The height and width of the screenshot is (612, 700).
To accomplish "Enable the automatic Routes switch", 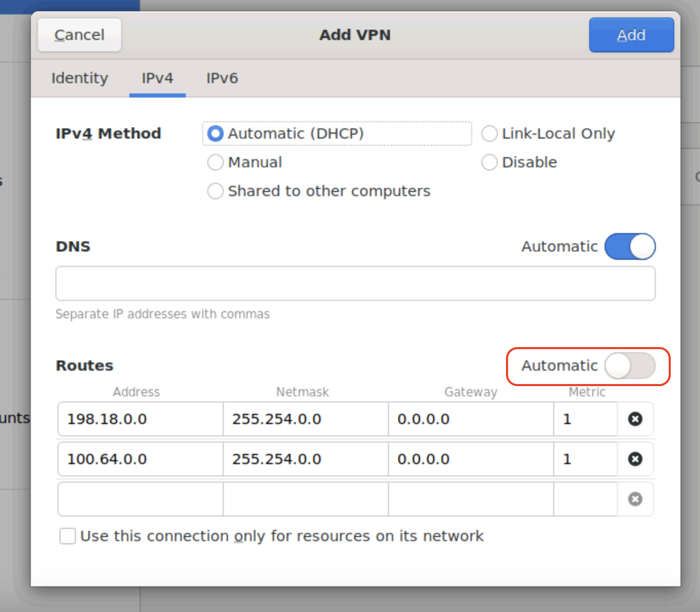I will point(630,366).
